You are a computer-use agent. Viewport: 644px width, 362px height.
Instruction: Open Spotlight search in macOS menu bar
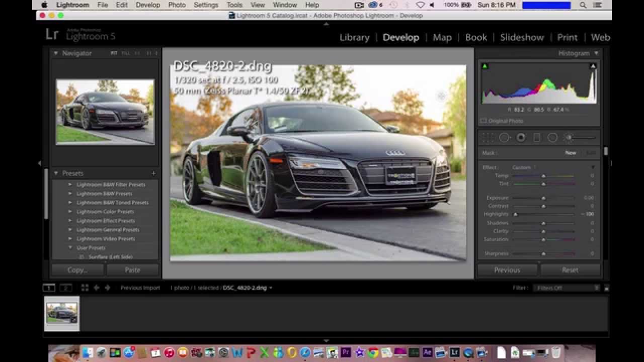tap(583, 5)
